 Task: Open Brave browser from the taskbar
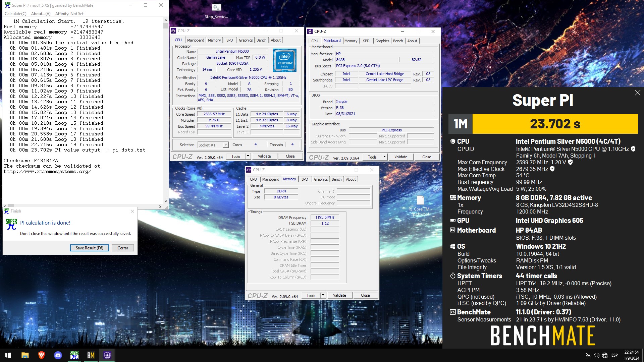[42, 355]
